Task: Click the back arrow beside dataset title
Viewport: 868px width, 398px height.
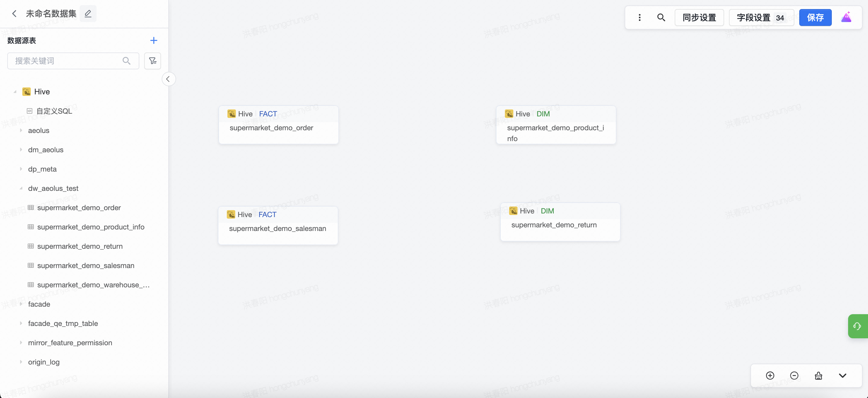Action: [14, 14]
